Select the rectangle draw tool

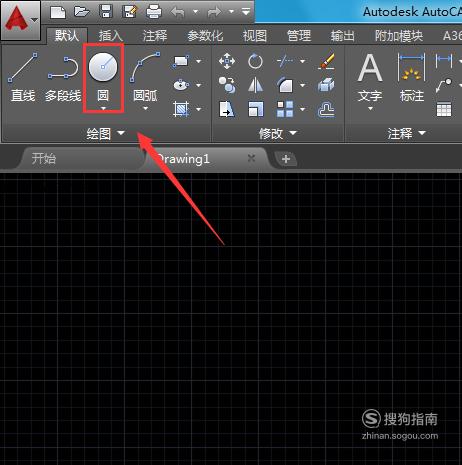pos(181,61)
